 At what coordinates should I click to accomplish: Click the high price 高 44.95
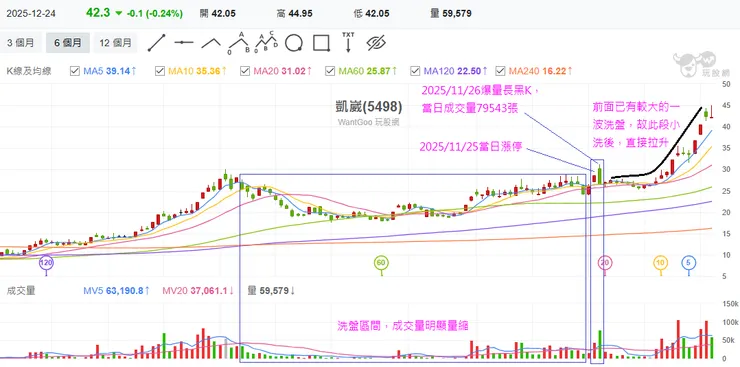click(294, 14)
